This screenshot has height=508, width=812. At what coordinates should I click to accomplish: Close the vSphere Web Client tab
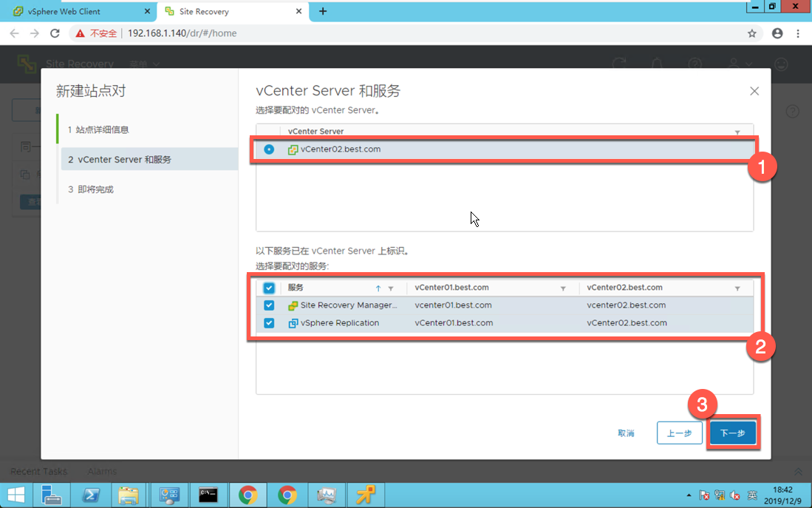pos(147,11)
